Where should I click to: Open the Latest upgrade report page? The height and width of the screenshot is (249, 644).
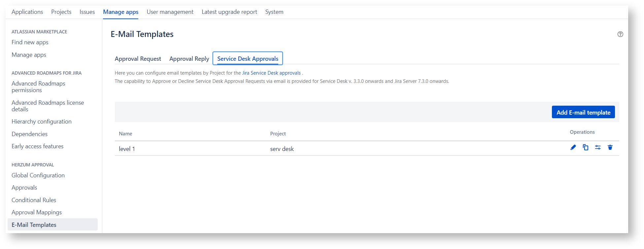pyautogui.click(x=229, y=12)
